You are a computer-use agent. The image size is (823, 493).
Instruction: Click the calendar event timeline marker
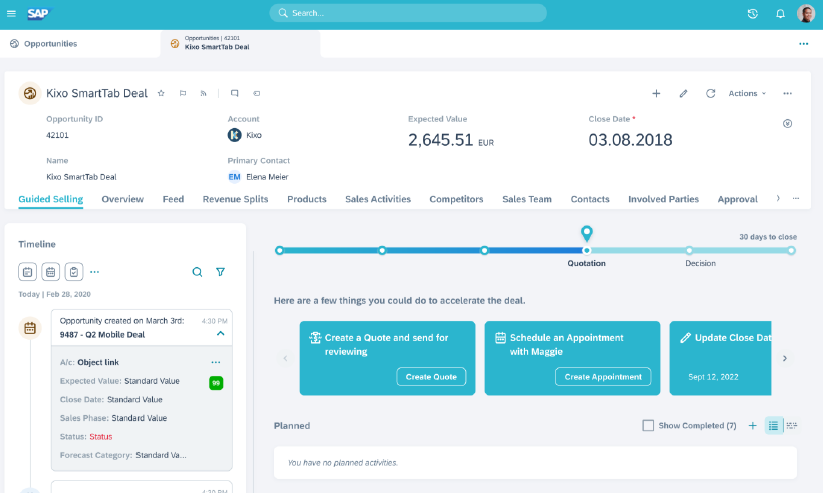click(x=30, y=329)
